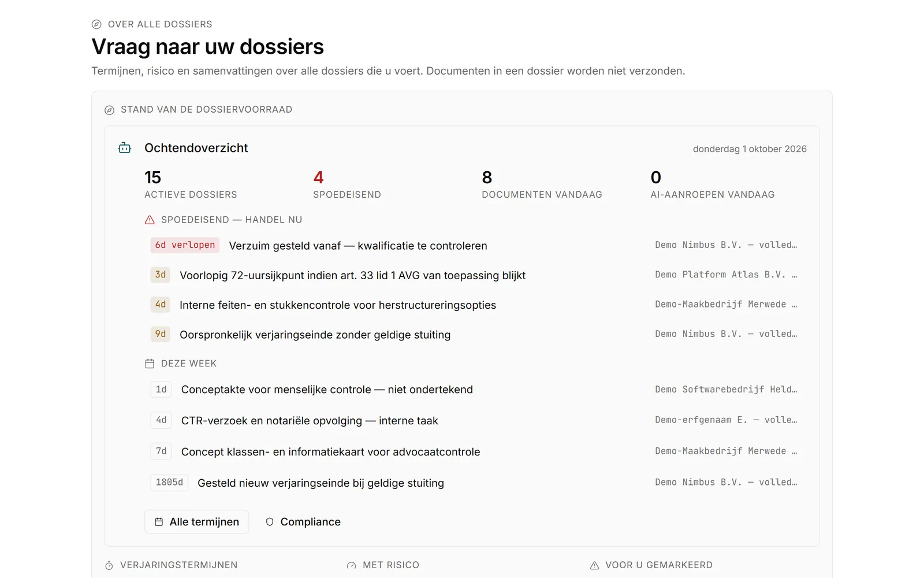The image size is (924, 578).
Task: Open CTR-verzoek en notariële opvolging task
Action: click(x=474, y=420)
